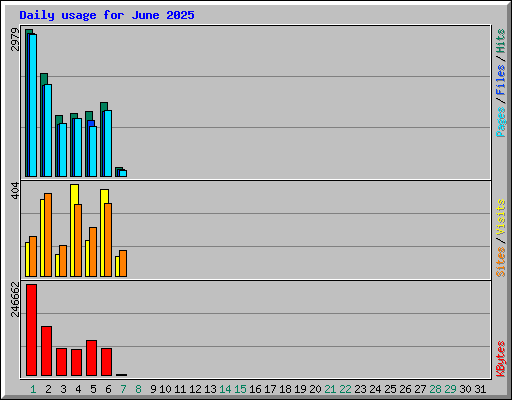Click day label 5 on x-axis
The image size is (512, 400).
coord(93,389)
